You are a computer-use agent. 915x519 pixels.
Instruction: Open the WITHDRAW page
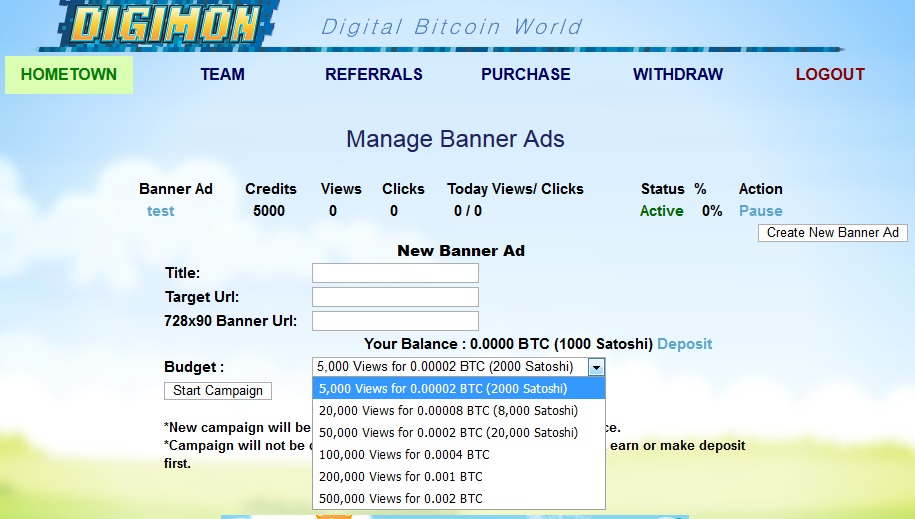pos(678,75)
